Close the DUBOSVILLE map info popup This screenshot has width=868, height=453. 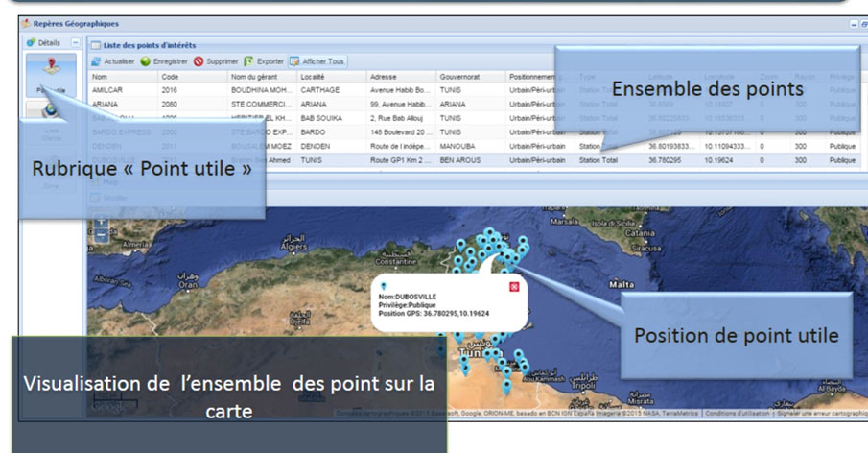[514, 287]
